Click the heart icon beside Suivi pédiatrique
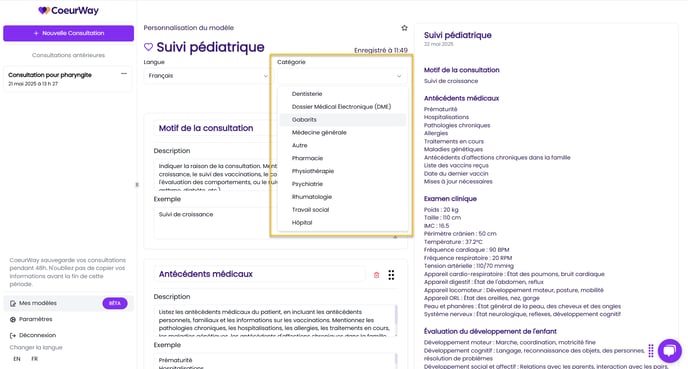 tap(148, 47)
